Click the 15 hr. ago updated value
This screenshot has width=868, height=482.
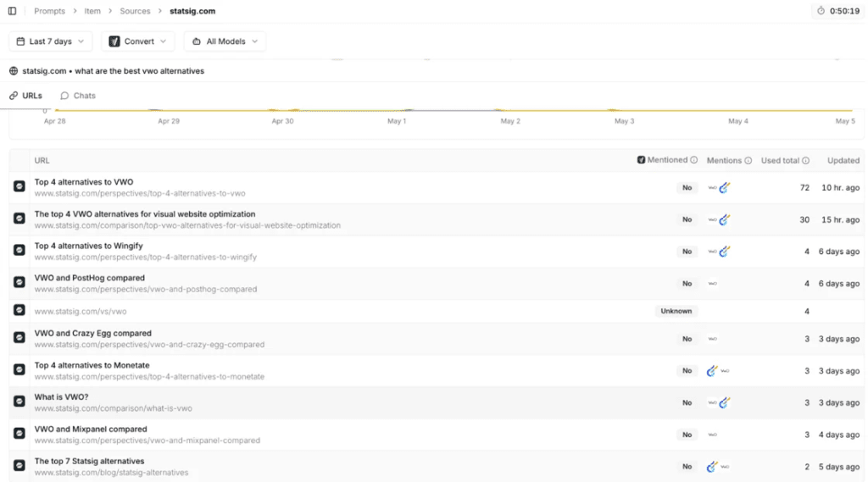click(x=840, y=219)
